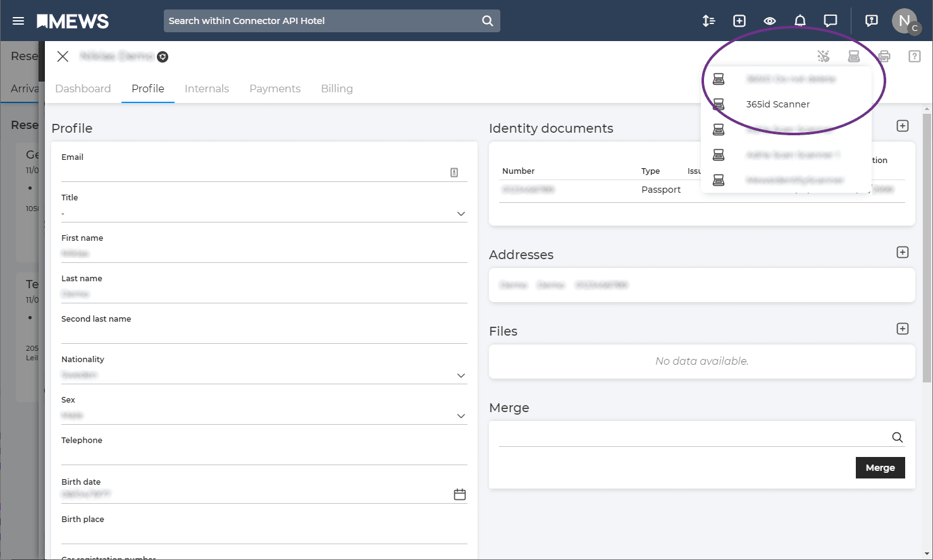Click the create new plus icon in header
933x560 pixels.
(739, 21)
